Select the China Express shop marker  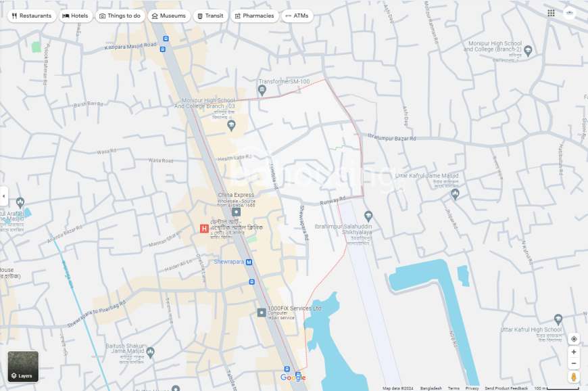(x=236, y=212)
